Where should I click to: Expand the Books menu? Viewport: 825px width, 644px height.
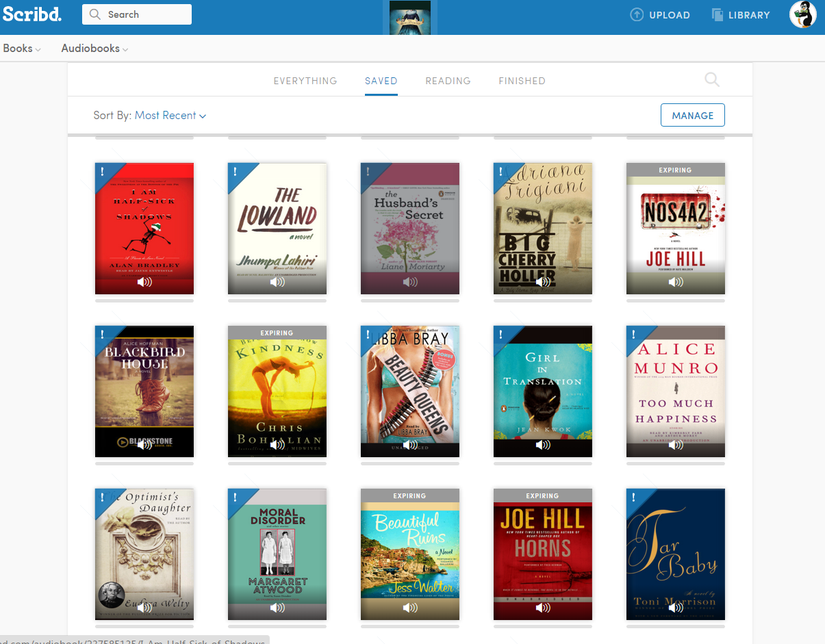pos(22,49)
